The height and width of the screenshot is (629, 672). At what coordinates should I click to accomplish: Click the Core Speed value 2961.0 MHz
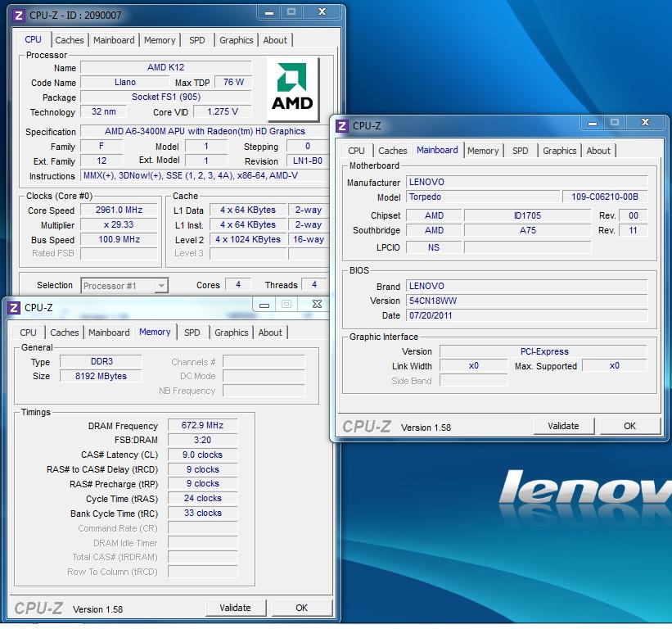(119, 210)
